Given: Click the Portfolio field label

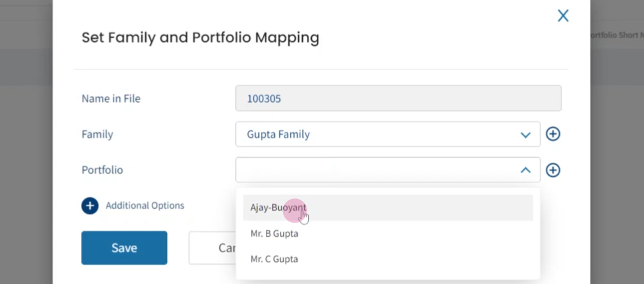Looking at the screenshot, I should 102,170.
